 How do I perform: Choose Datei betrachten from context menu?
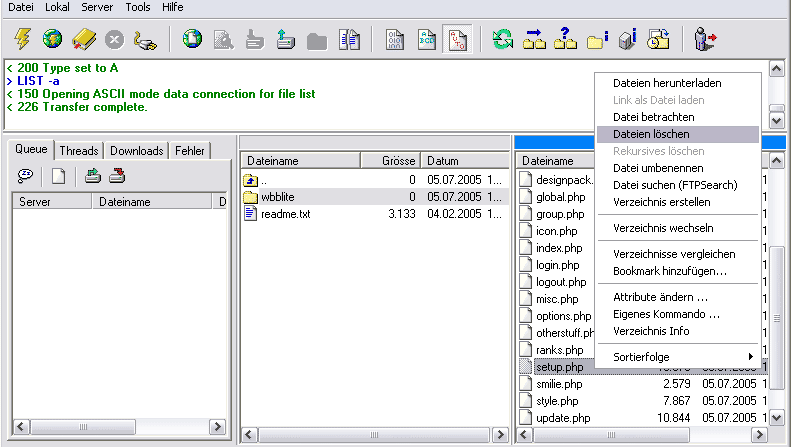point(678,117)
